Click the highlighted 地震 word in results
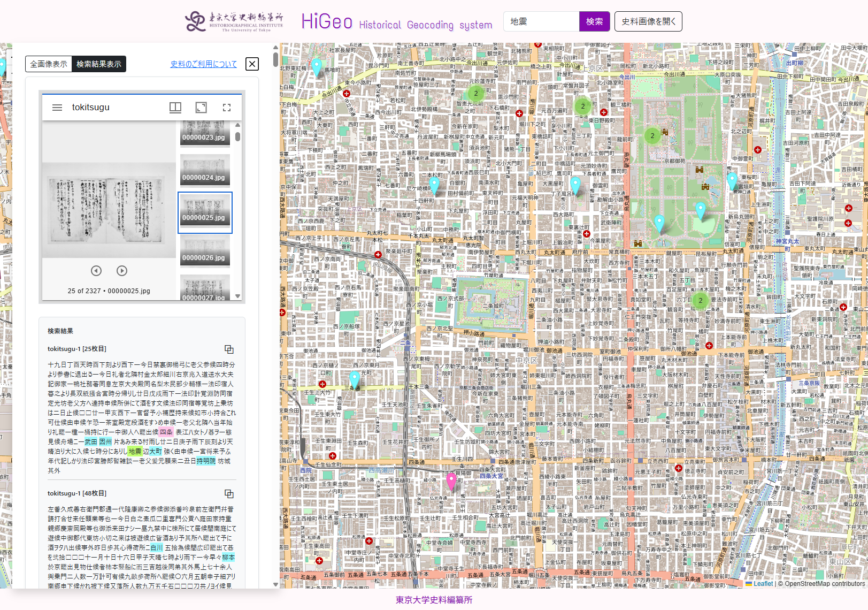The image size is (868, 610). click(135, 452)
